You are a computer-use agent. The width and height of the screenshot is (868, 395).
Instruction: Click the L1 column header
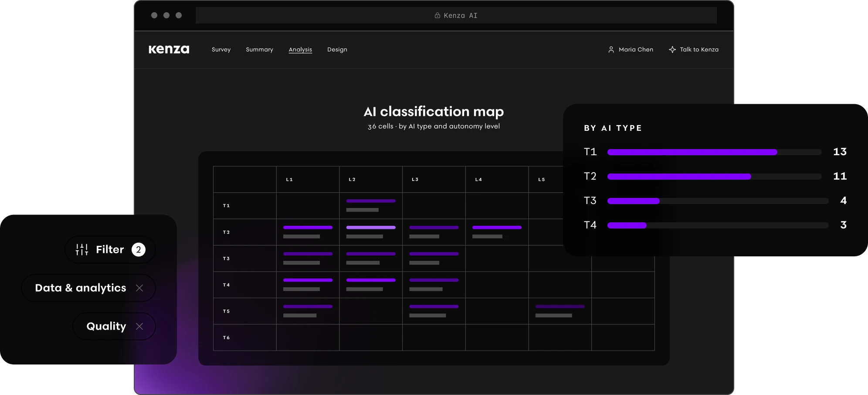click(308, 179)
